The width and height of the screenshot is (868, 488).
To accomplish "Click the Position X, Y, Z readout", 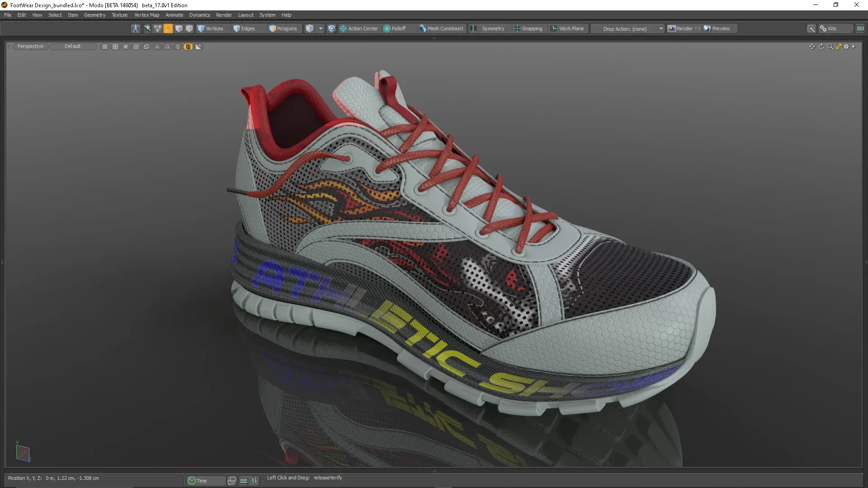I will 53,478.
